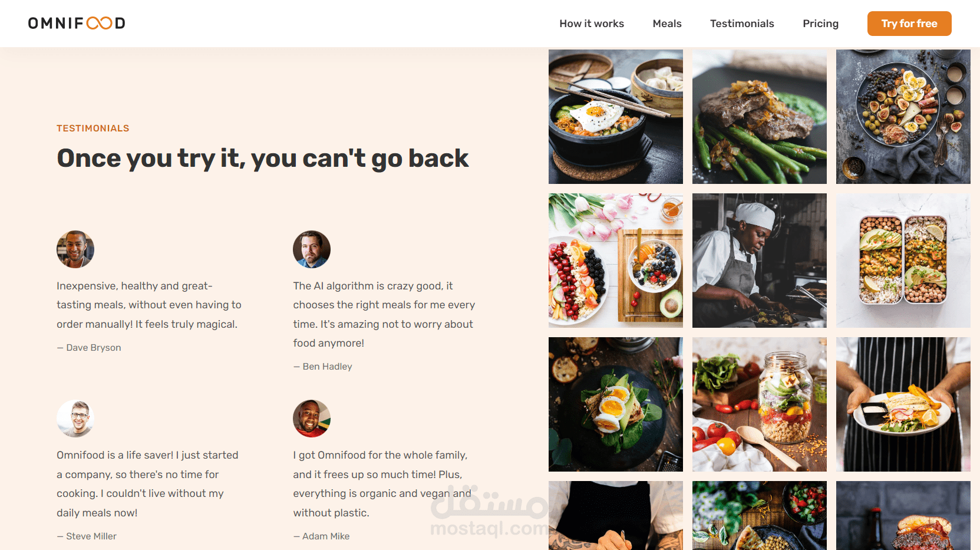Open the chef cooking photo
This screenshot has height=550, width=980.
[760, 261]
